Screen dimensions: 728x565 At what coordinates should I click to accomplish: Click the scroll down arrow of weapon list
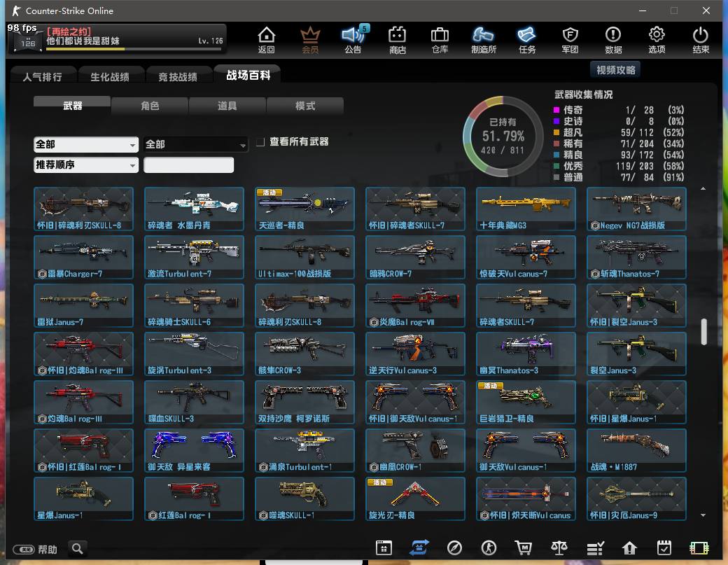click(703, 515)
